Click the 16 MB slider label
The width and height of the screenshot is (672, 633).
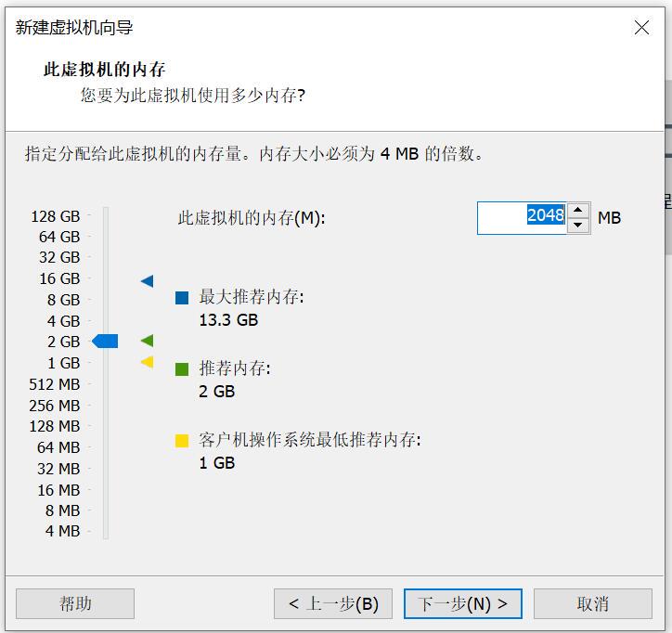(x=58, y=490)
